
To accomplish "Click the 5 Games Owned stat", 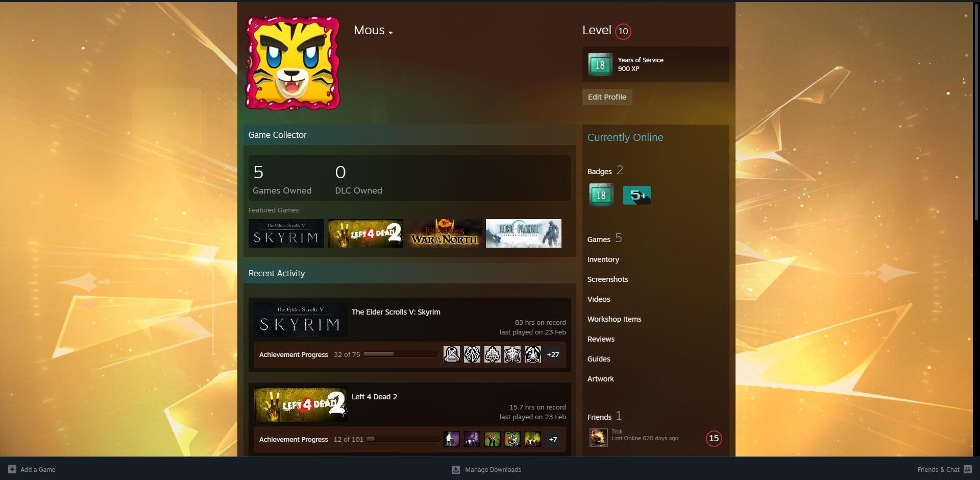I will pos(282,179).
